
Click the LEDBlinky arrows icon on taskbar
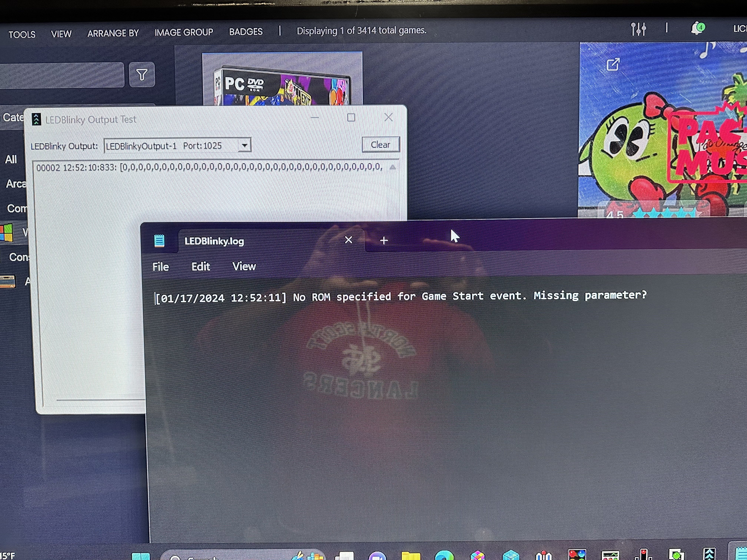point(709,554)
